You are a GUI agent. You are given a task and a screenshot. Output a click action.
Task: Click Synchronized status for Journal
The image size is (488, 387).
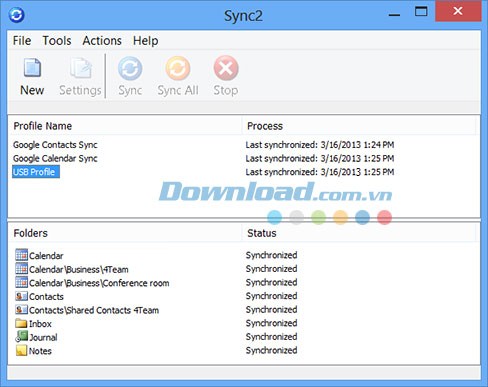click(x=271, y=337)
